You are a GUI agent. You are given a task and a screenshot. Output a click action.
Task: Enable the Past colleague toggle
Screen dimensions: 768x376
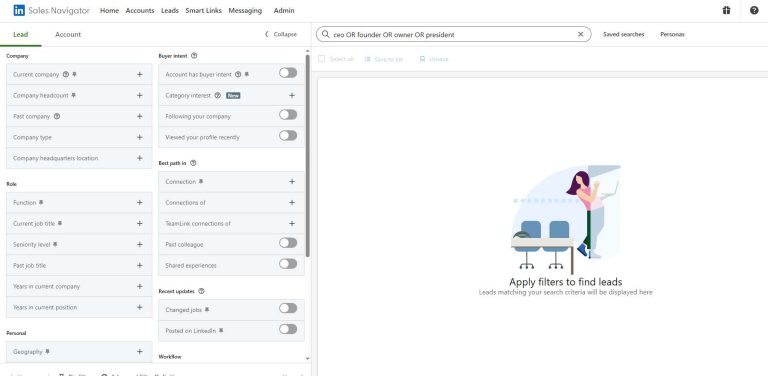(x=288, y=243)
